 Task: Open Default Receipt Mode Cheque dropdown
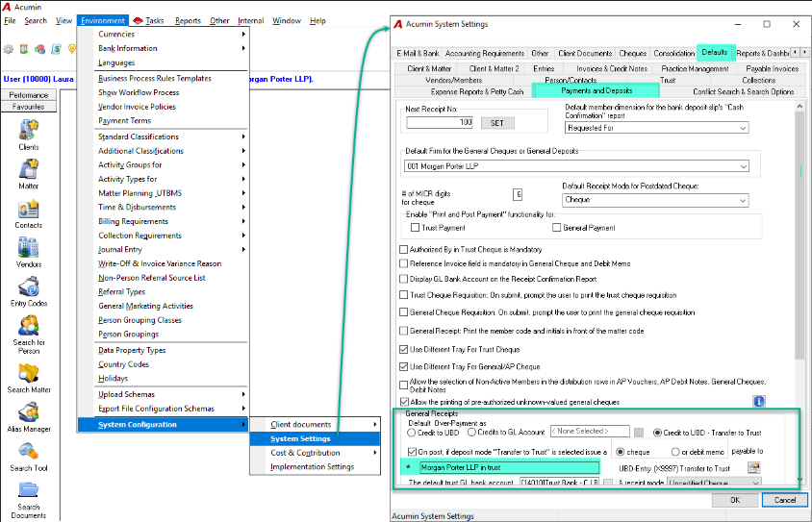point(655,200)
